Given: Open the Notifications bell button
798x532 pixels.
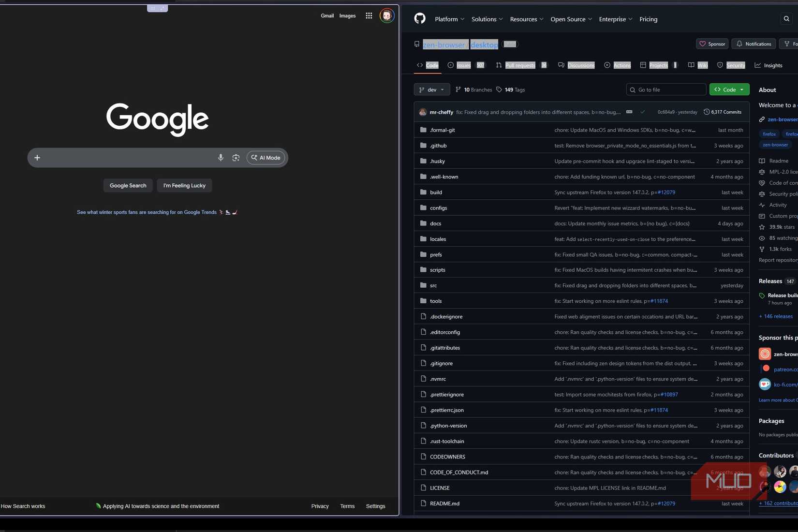Looking at the screenshot, I should [754, 44].
